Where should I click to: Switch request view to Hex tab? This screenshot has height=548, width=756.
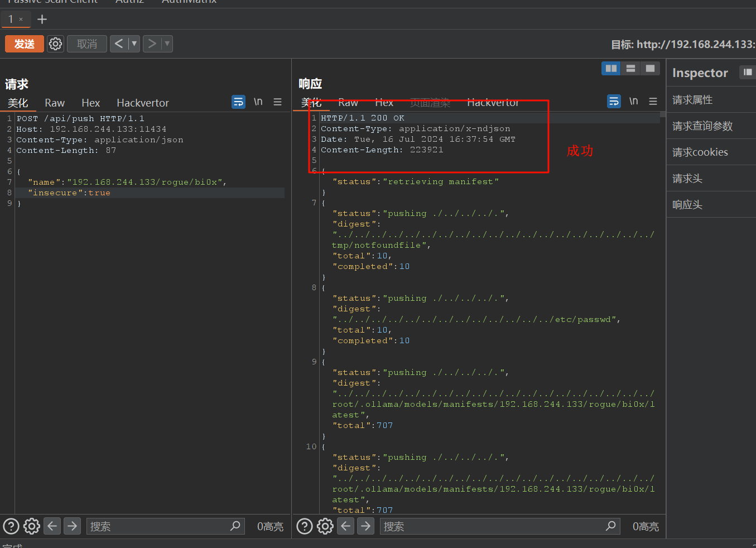[90, 103]
